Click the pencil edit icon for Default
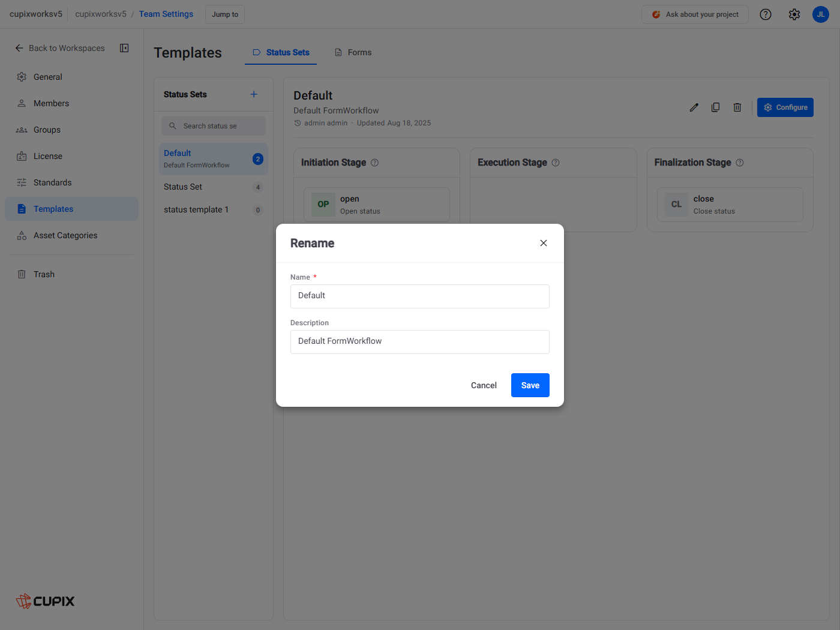 click(x=694, y=107)
